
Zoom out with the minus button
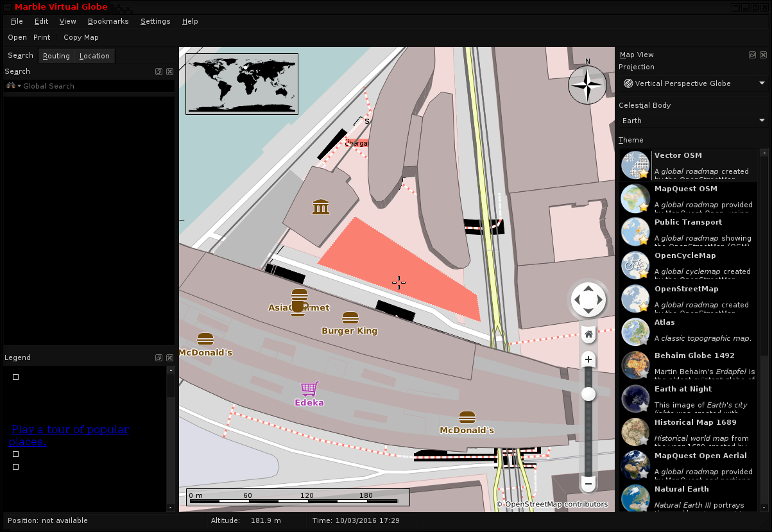tap(588, 483)
